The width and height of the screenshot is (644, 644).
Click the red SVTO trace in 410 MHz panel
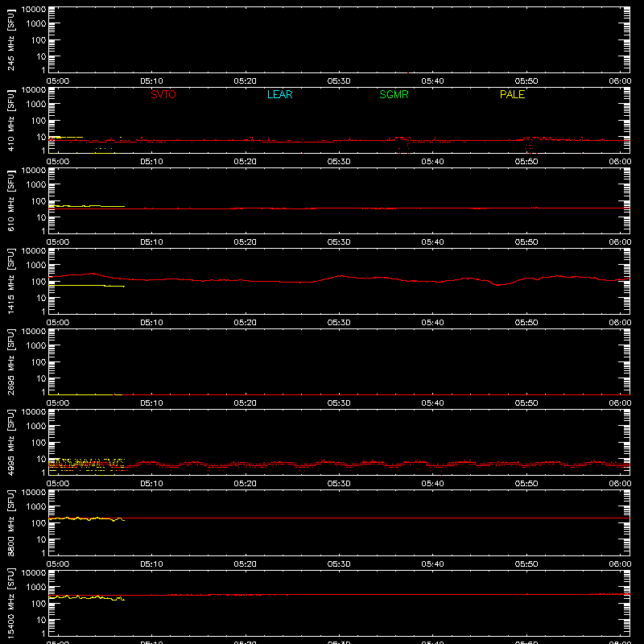pyautogui.click(x=339, y=140)
